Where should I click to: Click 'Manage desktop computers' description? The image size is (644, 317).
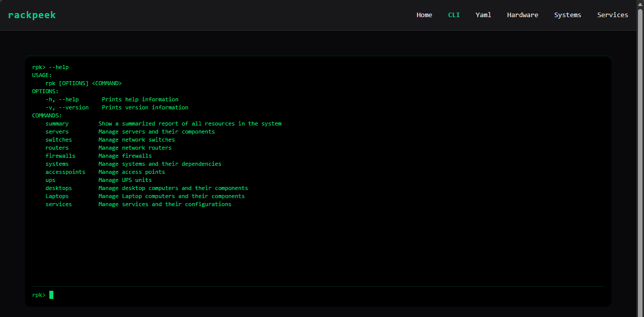tap(173, 188)
